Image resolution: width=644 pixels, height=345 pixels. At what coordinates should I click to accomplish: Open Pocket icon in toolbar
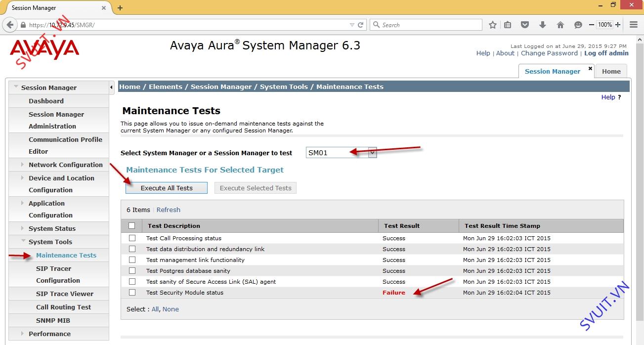[x=525, y=25]
